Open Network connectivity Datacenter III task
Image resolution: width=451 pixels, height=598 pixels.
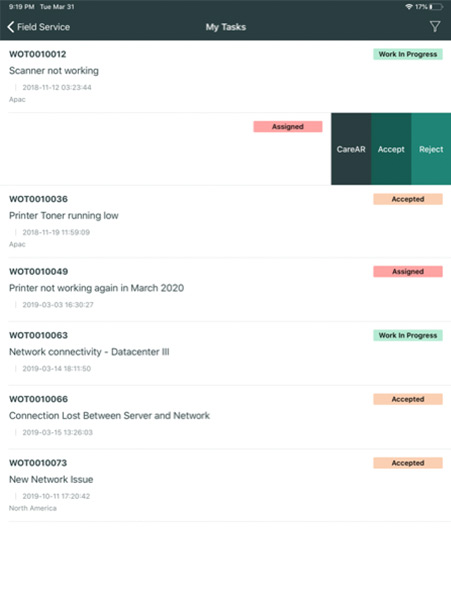click(225, 354)
